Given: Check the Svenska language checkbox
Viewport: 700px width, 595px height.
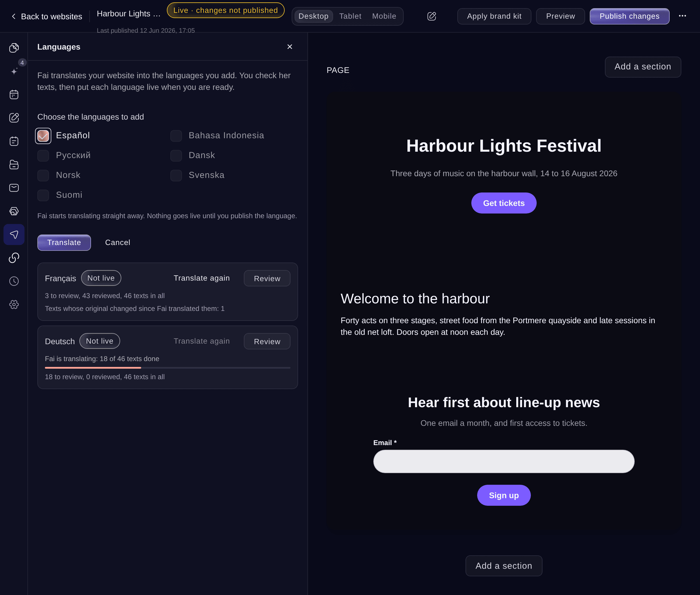Looking at the screenshot, I should tap(176, 175).
